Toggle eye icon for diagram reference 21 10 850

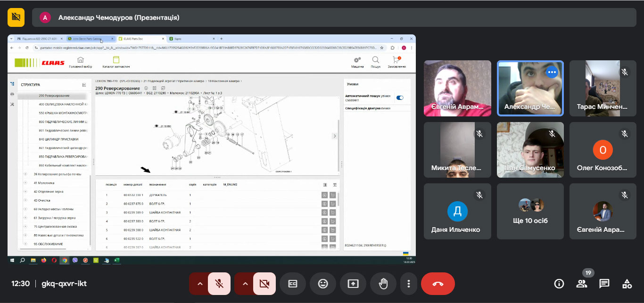click(157, 126)
